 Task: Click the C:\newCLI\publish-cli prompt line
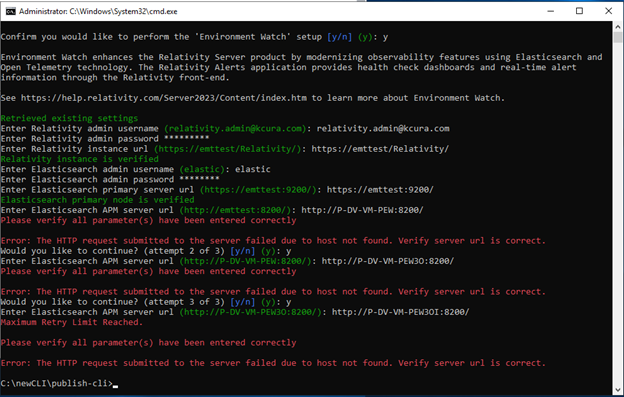coord(57,383)
